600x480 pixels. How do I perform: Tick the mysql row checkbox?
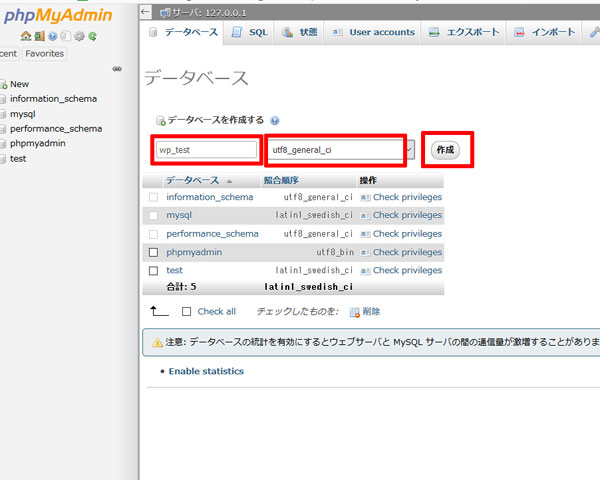coord(153,215)
